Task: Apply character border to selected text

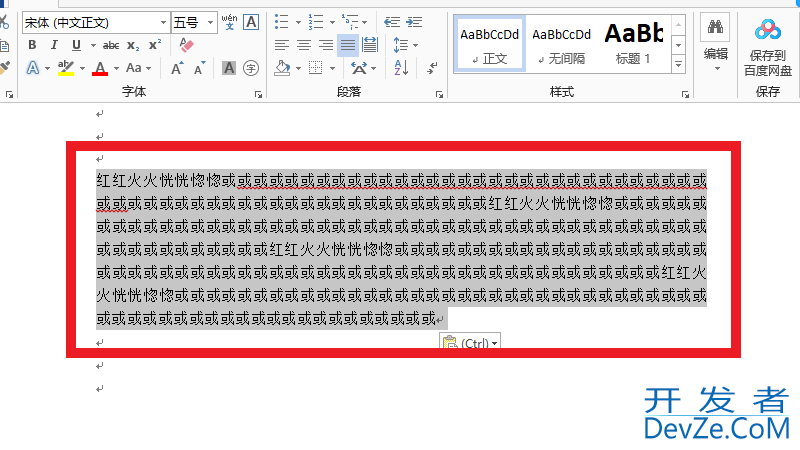Action: pyautogui.click(x=251, y=22)
